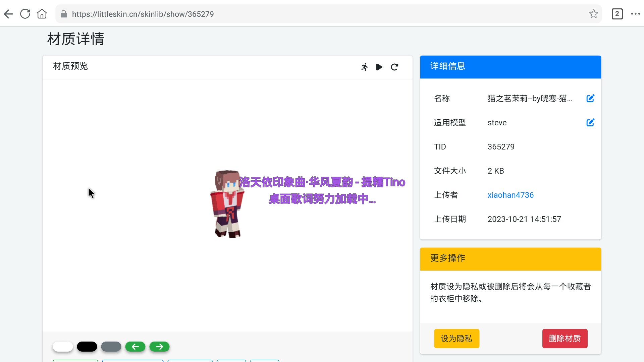Edit the texture name with pencil icon

[x=590, y=98]
